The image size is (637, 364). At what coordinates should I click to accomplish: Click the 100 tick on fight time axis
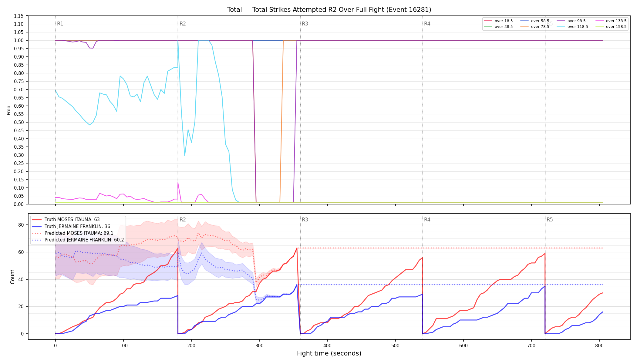pos(123,345)
